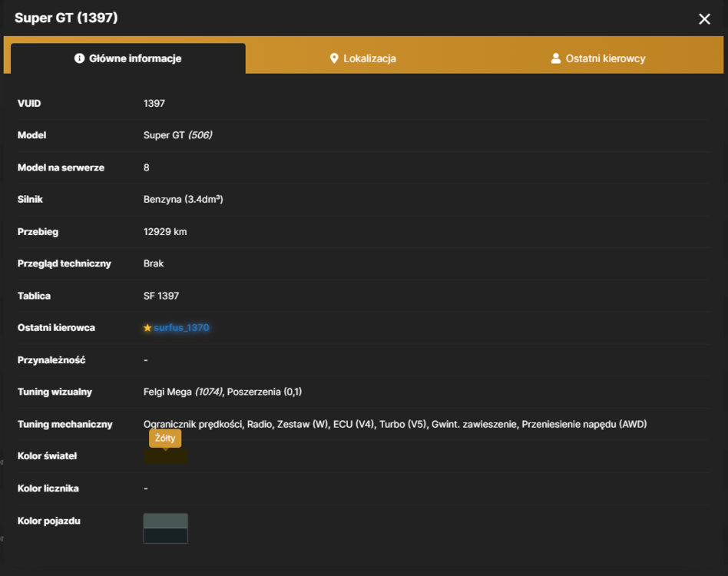The width and height of the screenshot is (728, 576).
Task: Click the Felgi Mega (1074) tuning entry
Action: click(x=183, y=392)
